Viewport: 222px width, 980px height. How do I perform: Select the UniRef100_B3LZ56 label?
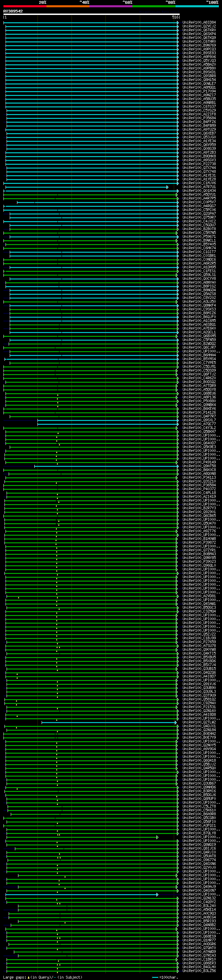click(199, 971)
